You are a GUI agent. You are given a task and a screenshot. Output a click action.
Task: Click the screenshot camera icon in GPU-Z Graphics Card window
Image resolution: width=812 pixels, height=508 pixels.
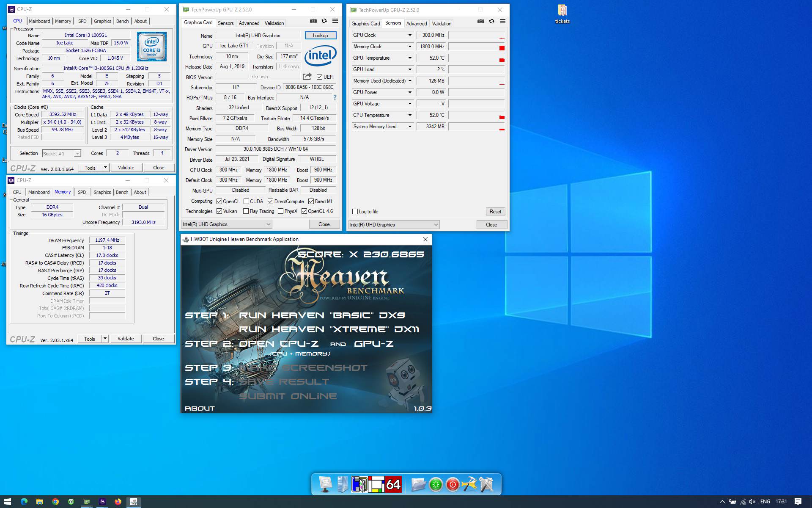313,21
